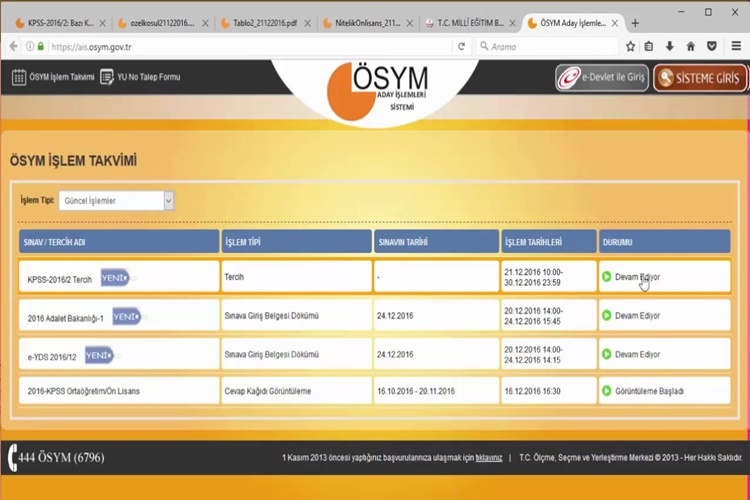Select KPSS-2016/2 Tercih row name
The height and width of the screenshot is (500, 750).
pyautogui.click(x=60, y=280)
